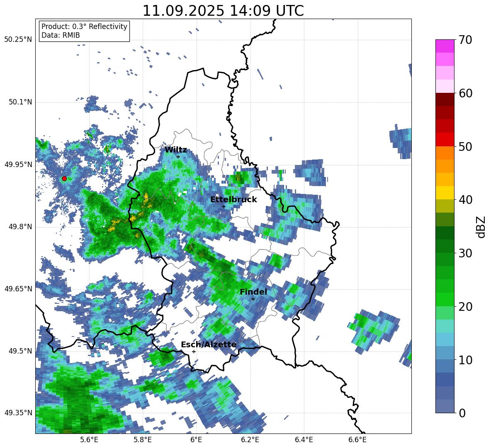Click the 50 tick on the colorbar
Viewport: 491px width, 448px height.
coord(465,147)
